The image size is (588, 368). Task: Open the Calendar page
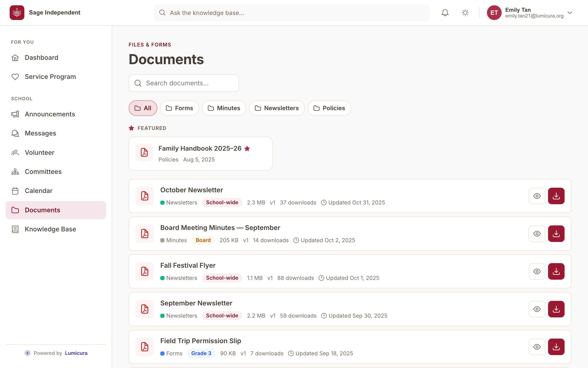(56, 191)
